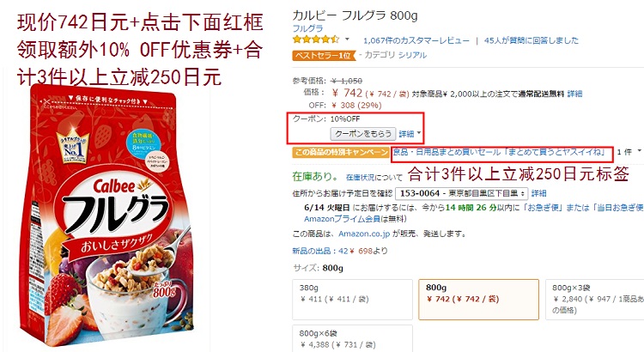The width and height of the screenshot is (644, 352).
Task: Click the ベストセラー1位 badge
Action: pyautogui.click(x=324, y=55)
